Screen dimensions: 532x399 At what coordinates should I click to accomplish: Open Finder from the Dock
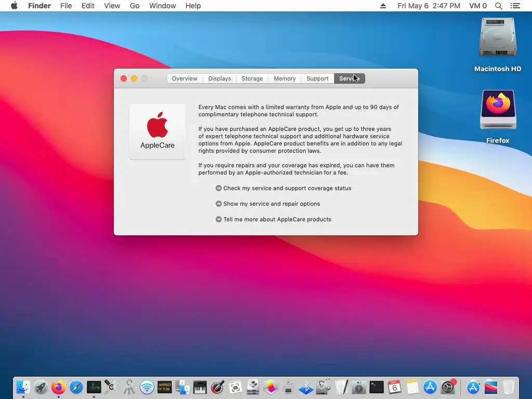23,387
